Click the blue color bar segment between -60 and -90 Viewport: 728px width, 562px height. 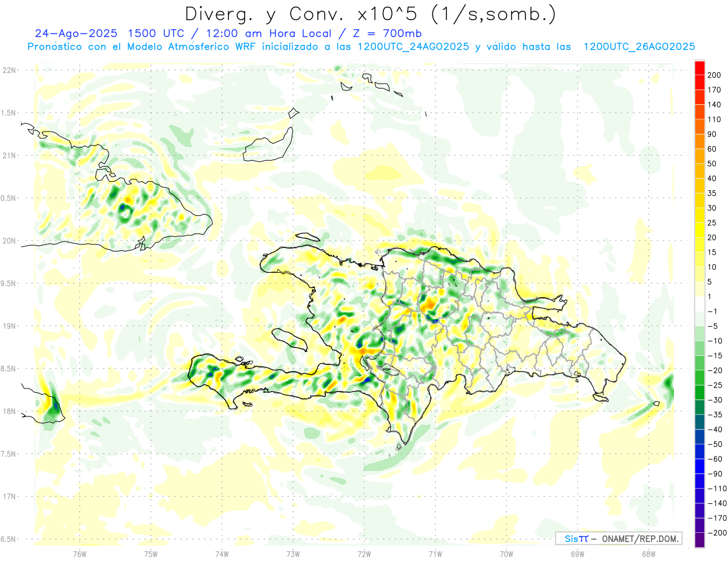(699, 466)
